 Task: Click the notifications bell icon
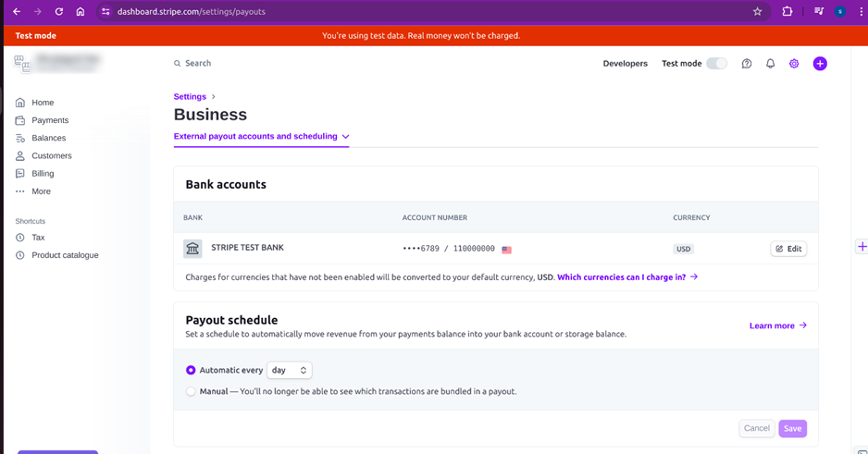[x=770, y=64]
